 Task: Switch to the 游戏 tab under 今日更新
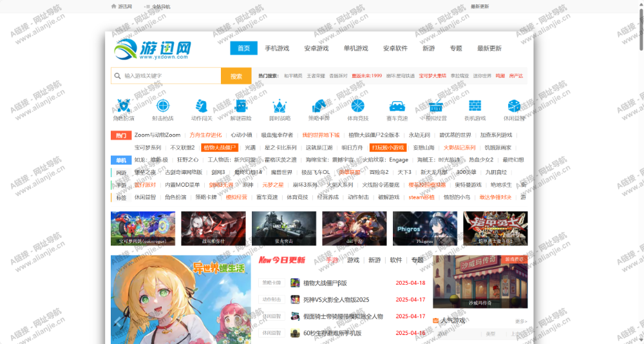pyautogui.click(x=353, y=260)
